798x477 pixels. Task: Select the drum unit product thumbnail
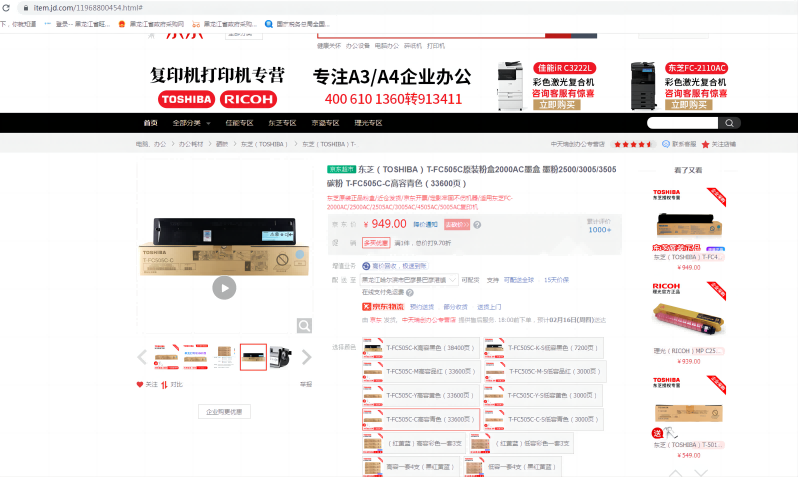tap(281, 357)
